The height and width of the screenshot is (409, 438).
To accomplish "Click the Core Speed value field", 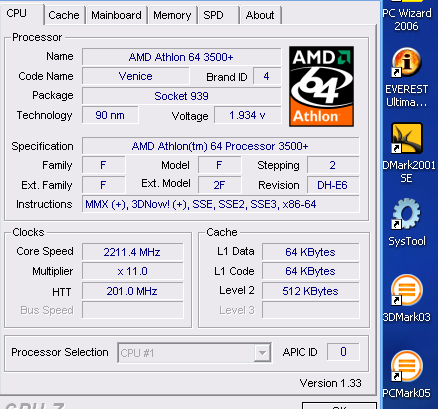I will 133,252.
